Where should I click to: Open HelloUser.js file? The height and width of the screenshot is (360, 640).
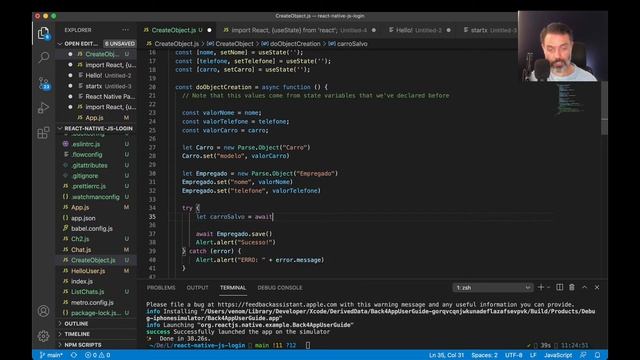[96, 271]
